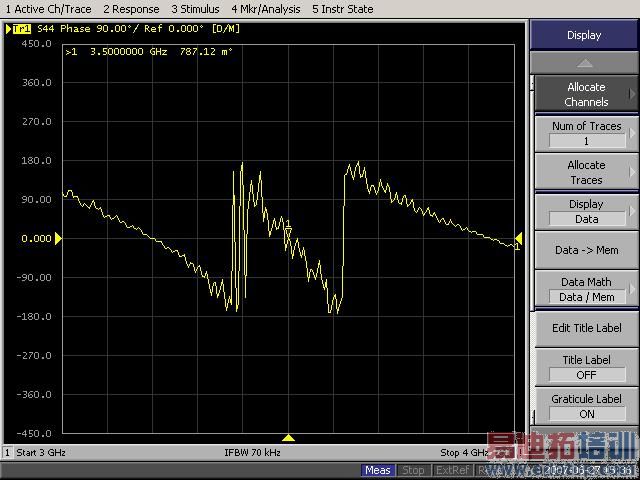This screenshot has height=480, width=640.
Task: Click the 450.0 top scale label
Action: pos(37,44)
